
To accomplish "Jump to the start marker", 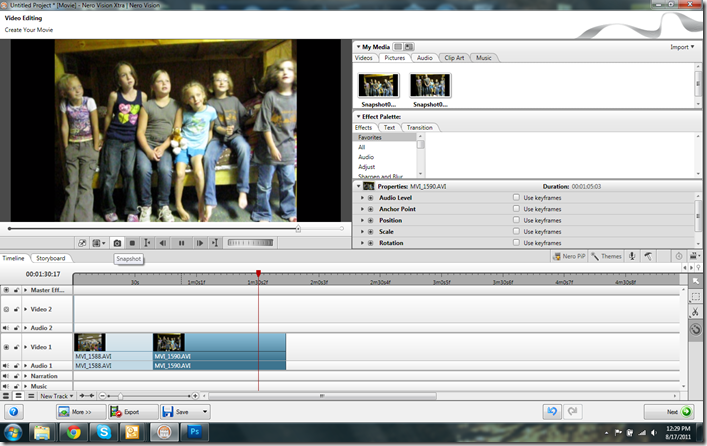I will click(147, 243).
